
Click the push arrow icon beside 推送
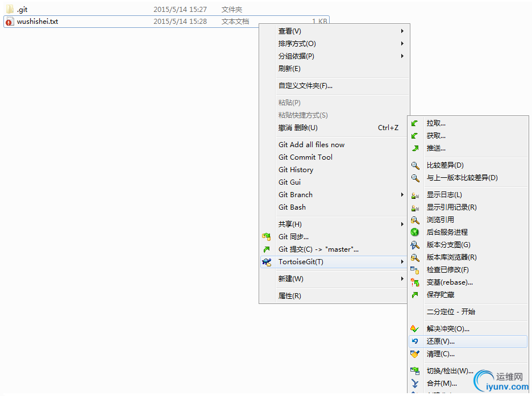coord(414,148)
